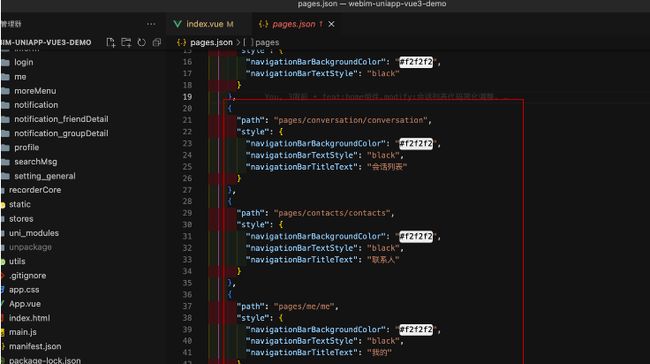
Task: Close the pages.json tab
Action: pos(331,24)
